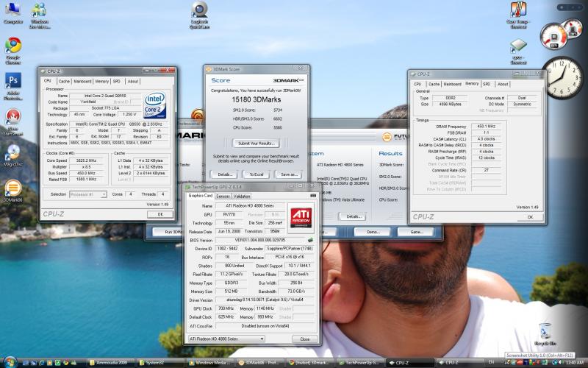Click the Intel Core 2 Quad Q9550 name field
The image size is (588, 368).
tap(105, 96)
